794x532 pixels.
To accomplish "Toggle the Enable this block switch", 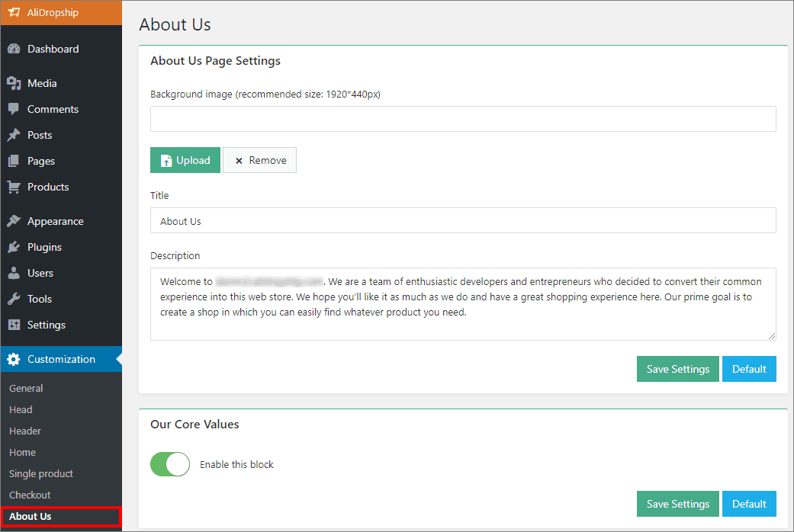I will pyautogui.click(x=170, y=464).
